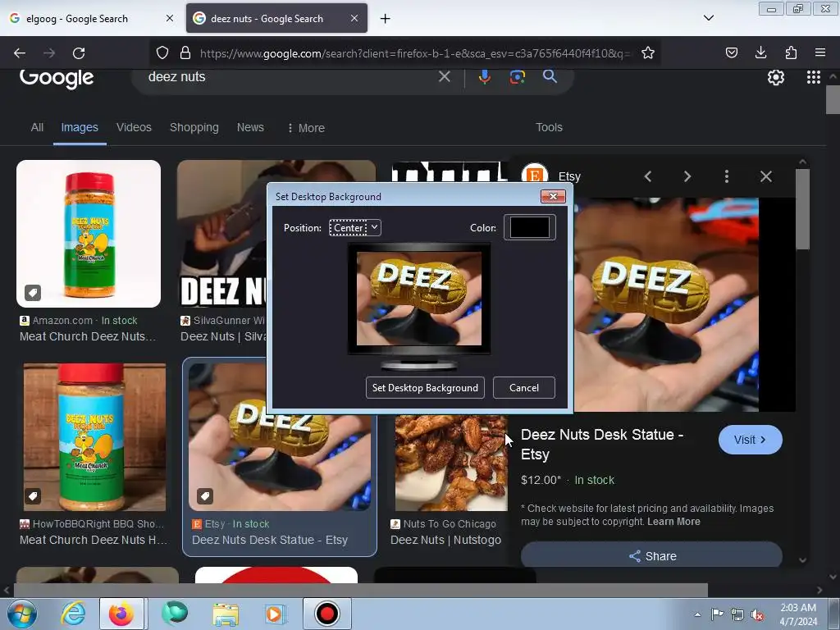Open the Firefox downloads icon
This screenshot has height=630, width=840.
click(x=760, y=52)
